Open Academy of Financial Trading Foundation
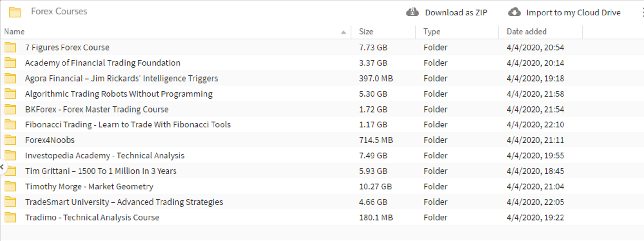644x241 pixels. click(x=103, y=63)
